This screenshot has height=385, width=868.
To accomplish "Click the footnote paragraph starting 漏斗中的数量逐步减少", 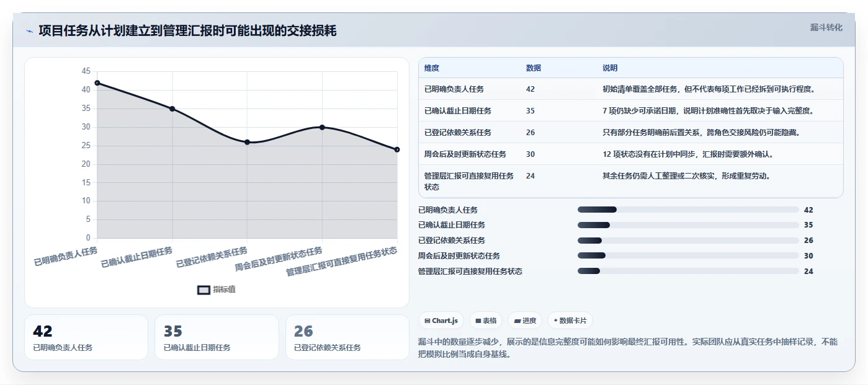I will click(x=628, y=349).
